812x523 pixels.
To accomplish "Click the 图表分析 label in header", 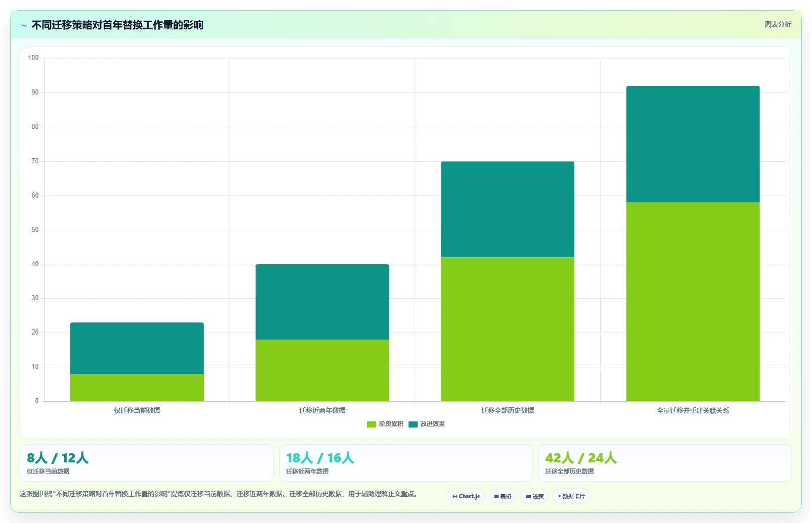I will tap(778, 24).
